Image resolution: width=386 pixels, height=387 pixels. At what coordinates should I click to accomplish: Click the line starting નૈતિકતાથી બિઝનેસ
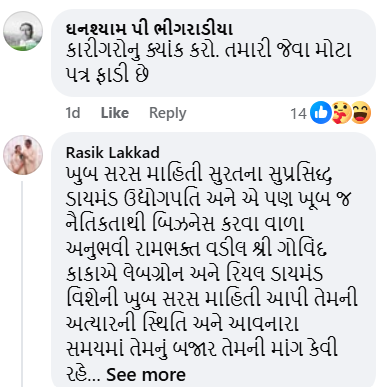tap(185, 224)
